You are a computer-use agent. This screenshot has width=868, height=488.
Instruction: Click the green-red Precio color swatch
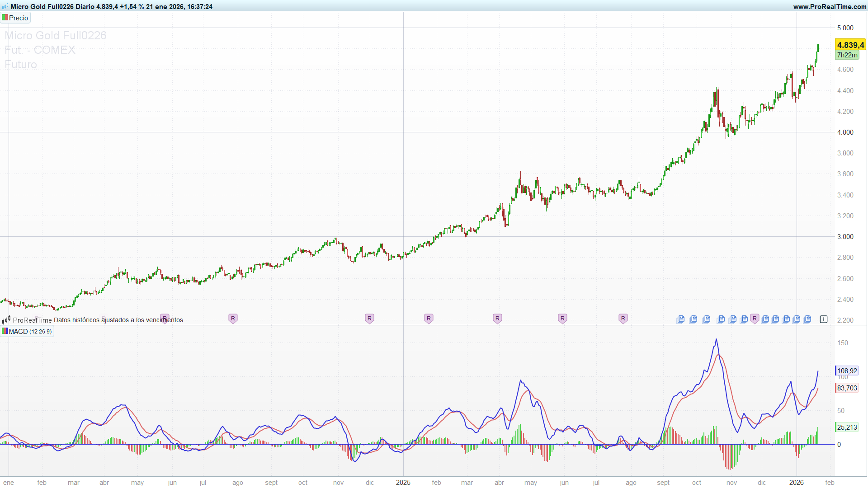[x=5, y=18]
